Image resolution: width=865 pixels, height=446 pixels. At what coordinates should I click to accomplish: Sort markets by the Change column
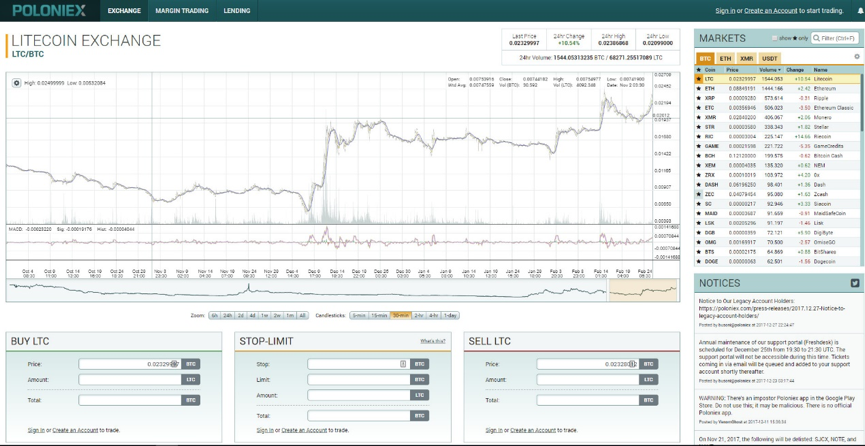(795, 70)
